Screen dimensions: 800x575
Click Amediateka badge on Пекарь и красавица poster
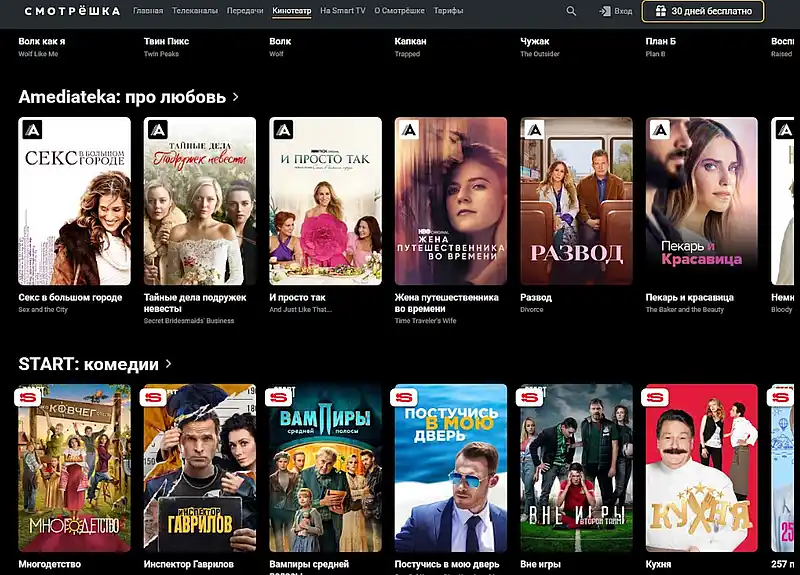660,130
